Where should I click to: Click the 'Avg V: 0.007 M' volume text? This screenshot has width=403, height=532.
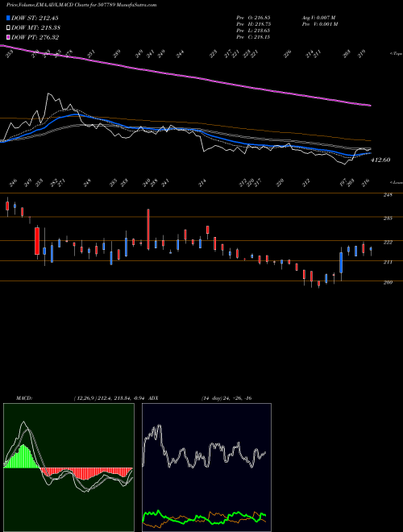pos(319,17)
